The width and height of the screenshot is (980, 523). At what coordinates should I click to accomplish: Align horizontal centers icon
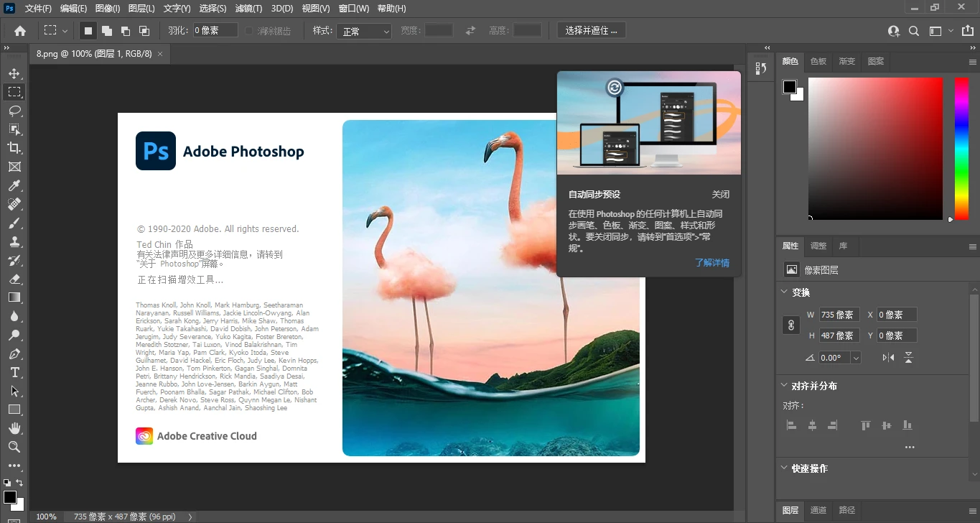[812, 425]
